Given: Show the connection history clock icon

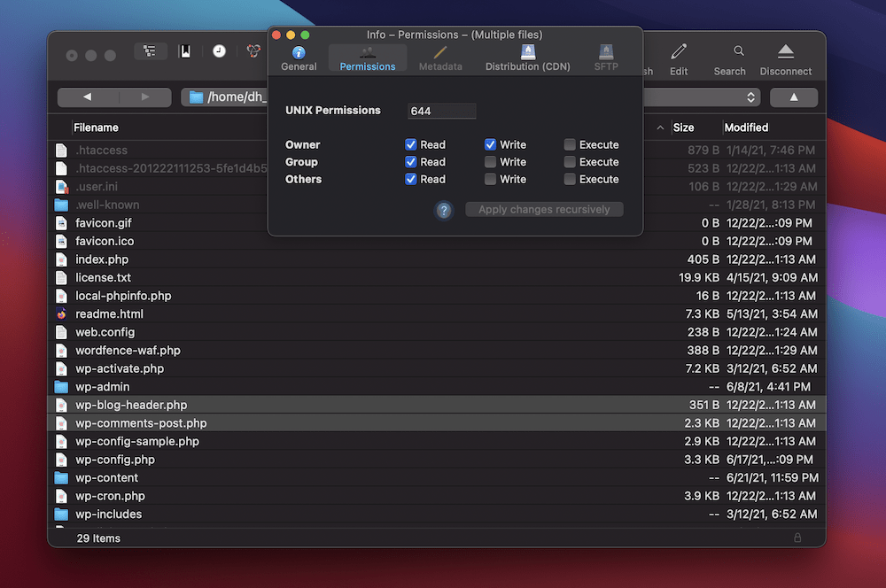Looking at the screenshot, I should coord(219,51).
